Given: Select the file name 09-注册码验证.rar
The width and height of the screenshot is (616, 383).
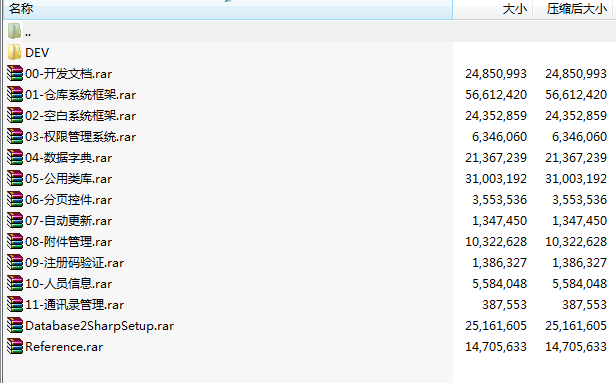Looking at the screenshot, I should 75,263.
